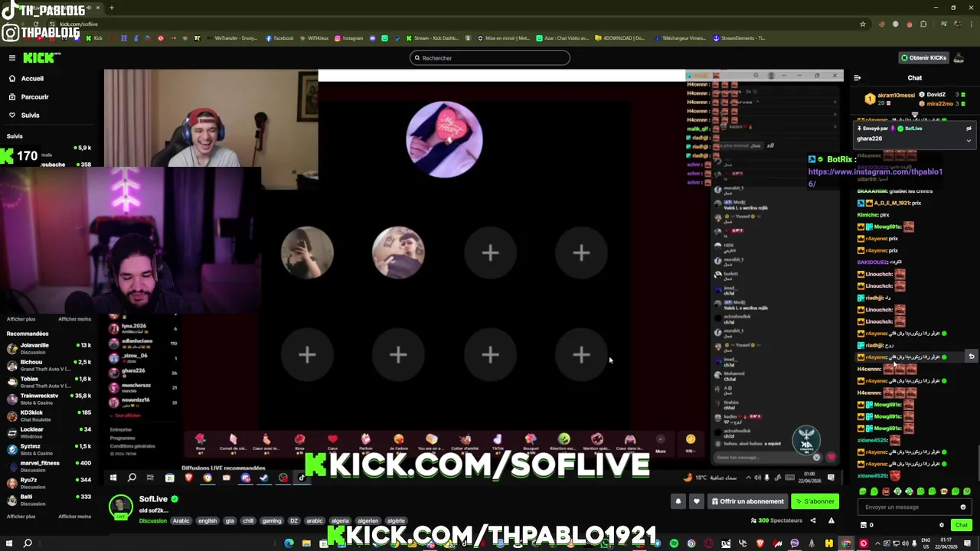Image resolution: width=980 pixels, height=551 pixels.
Task: Click the Arabic tag
Action: tap(181, 521)
